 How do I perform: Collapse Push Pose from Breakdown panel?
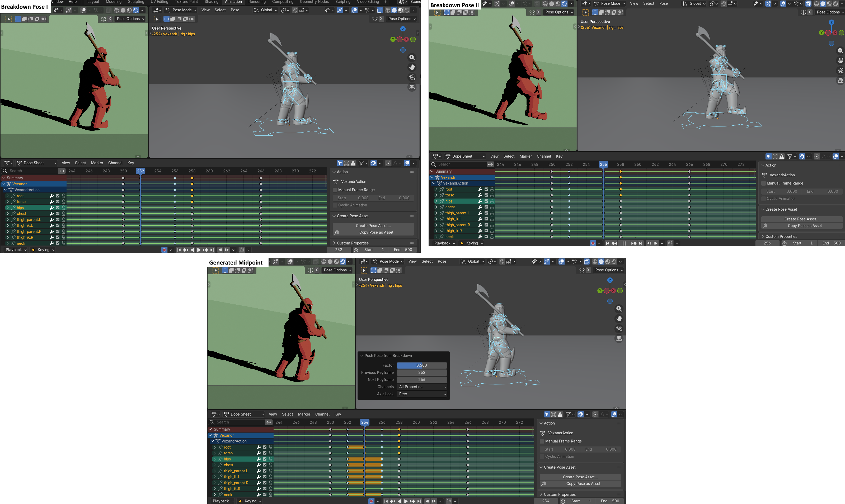(362, 356)
